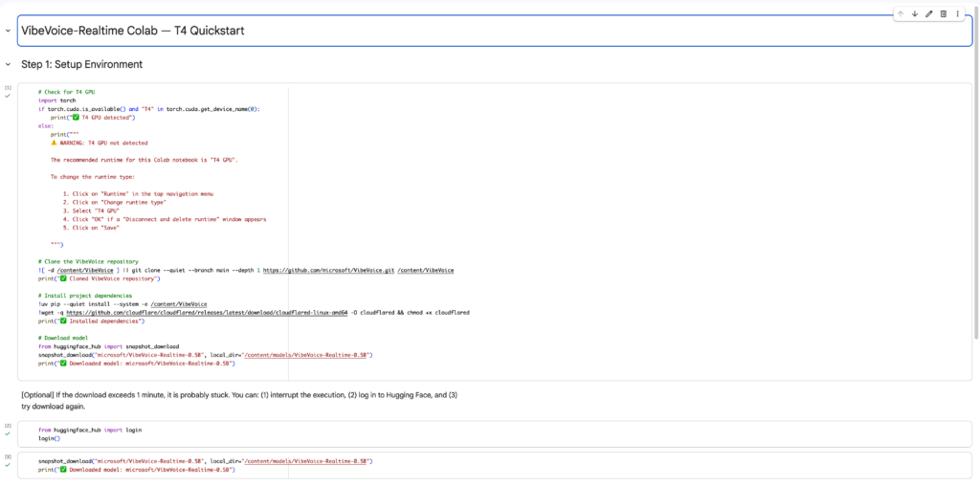Select the Step 1: Setup Environment heading
This screenshot has height=487, width=980.
(x=81, y=65)
